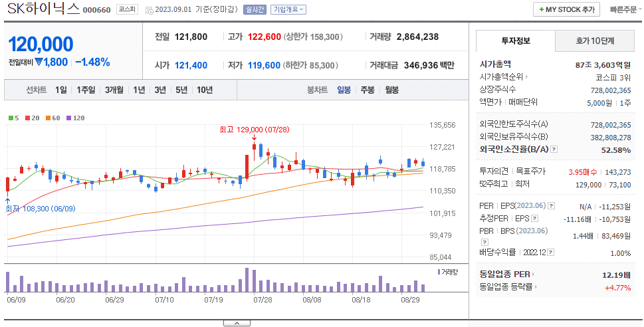This screenshot has width=644, height=327.
Task: Open the 기업개요 dropdown
Action: click(288, 9)
